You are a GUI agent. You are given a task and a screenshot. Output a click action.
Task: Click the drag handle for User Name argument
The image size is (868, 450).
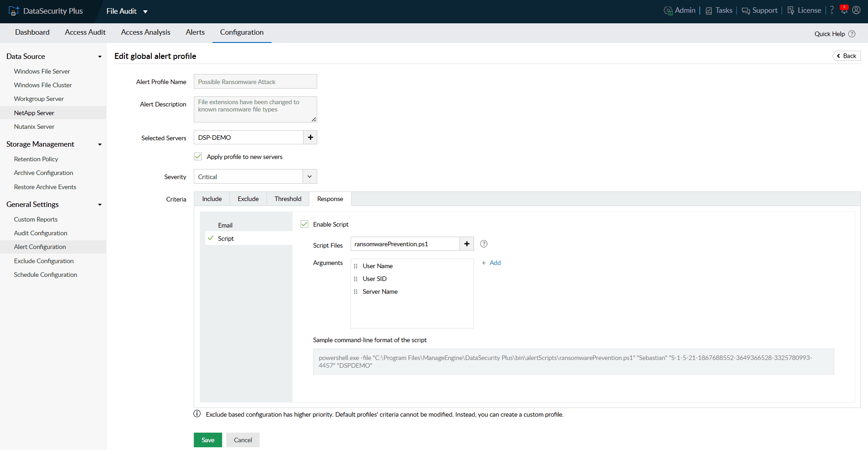356,266
